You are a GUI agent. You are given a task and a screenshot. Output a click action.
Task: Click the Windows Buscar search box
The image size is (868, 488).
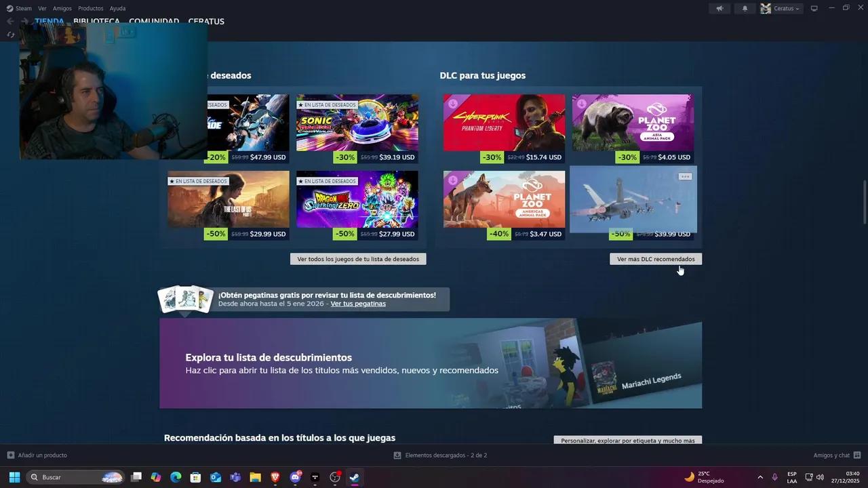click(x=76, y=477)
